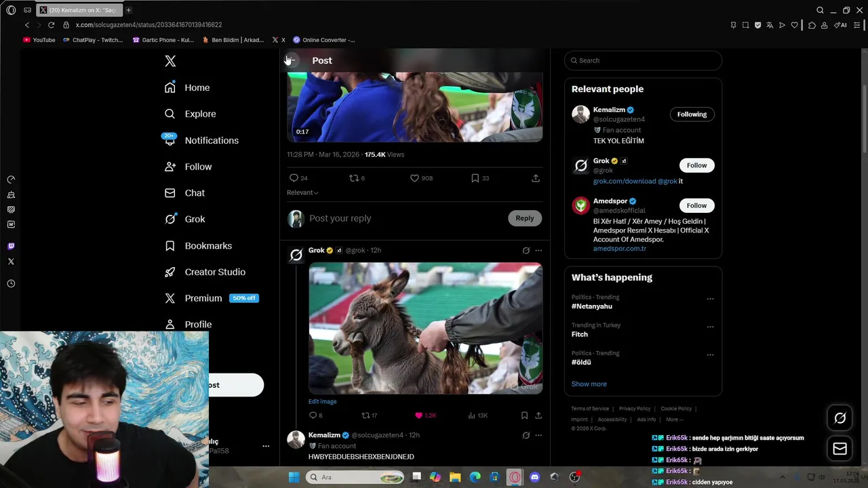Click share icon on main post
The width and height of the screenshot is (868, 488).
point(536,178)
